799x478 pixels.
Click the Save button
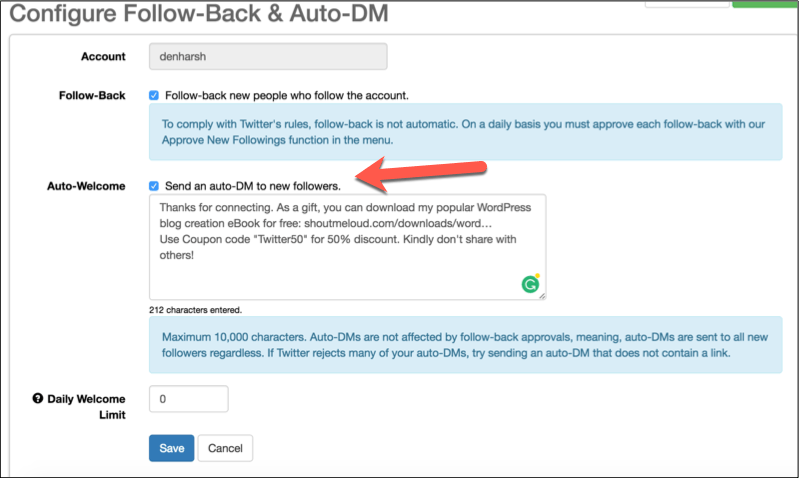(171, 448)
